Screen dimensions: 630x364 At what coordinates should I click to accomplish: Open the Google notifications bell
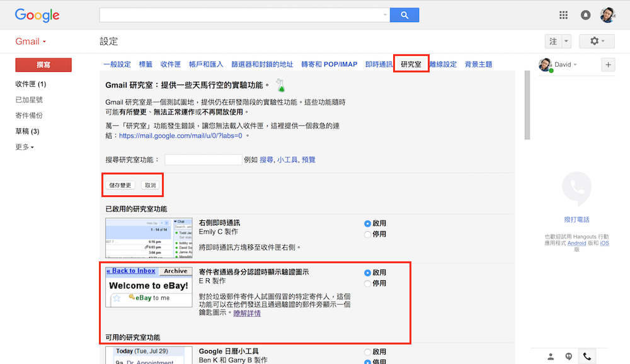(x=586, y=15)
